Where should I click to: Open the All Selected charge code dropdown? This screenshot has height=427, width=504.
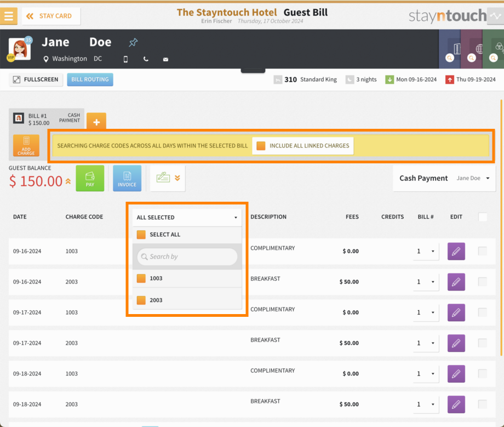(x=187, y=218)
